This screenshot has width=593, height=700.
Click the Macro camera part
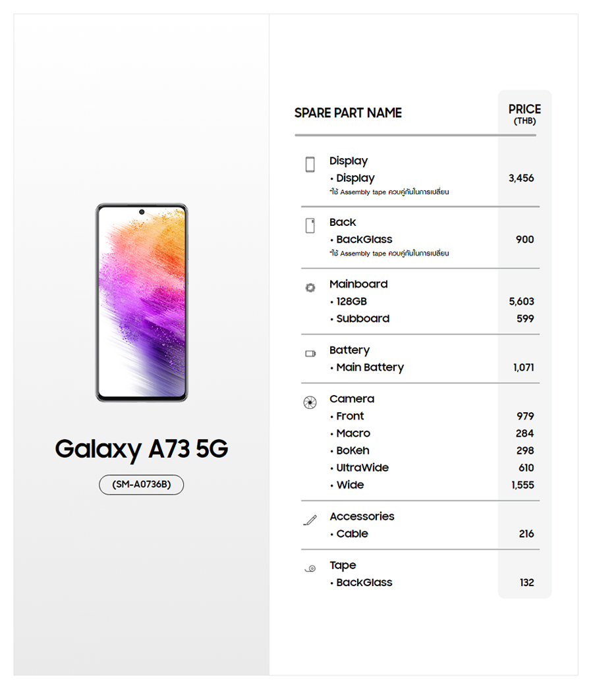(x=353, y=433)
